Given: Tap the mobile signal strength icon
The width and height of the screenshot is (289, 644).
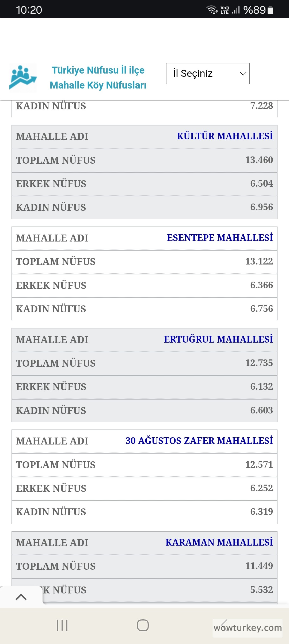Looking at the screenshot, I should (x=236, y=10).
